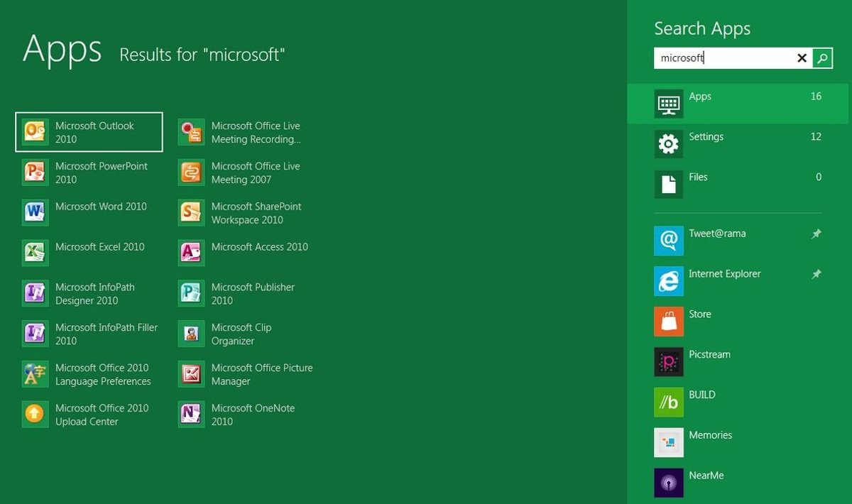The height and width of the screenshot is (504, 852).
Task: Open Microsoft Access 2010 icon
Action: pos(191,253)
